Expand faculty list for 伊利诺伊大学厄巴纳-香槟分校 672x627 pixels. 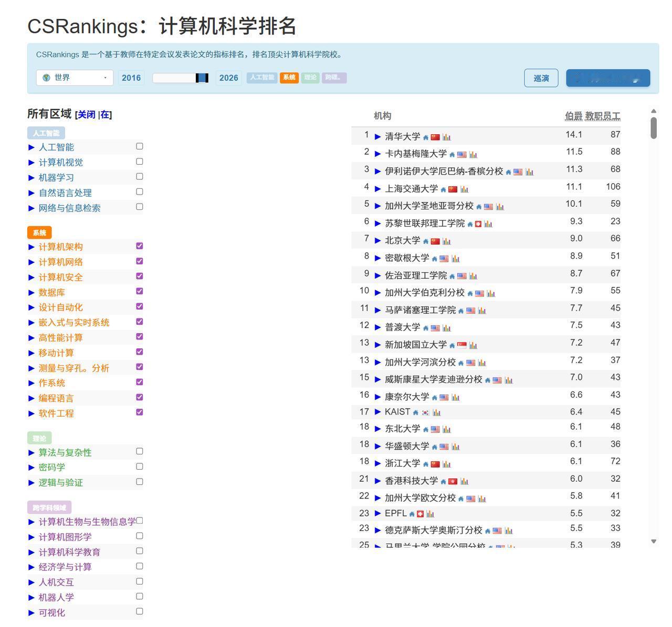(377, 172)
